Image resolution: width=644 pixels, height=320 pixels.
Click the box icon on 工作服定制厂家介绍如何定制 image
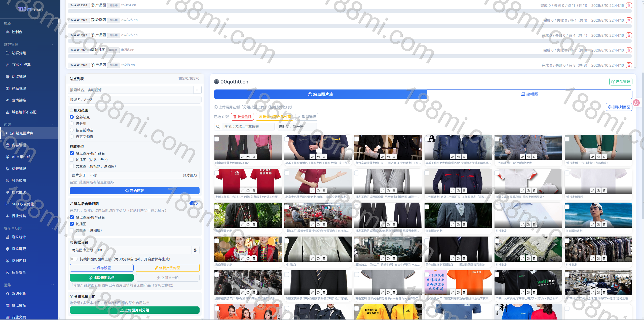click(x=528, y=157)
